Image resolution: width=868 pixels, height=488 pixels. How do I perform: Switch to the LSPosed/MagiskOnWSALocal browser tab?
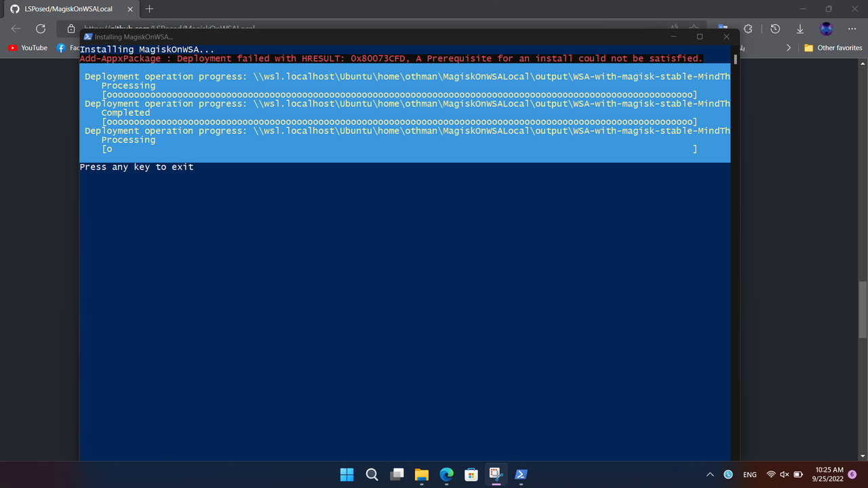click(68, 9)
